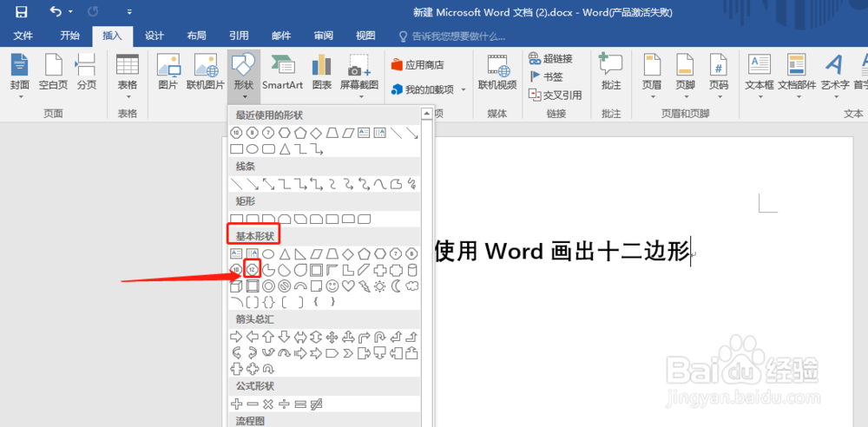Choose the left block arrow
This screenshot has height=427, width=868.
(253, 336)
